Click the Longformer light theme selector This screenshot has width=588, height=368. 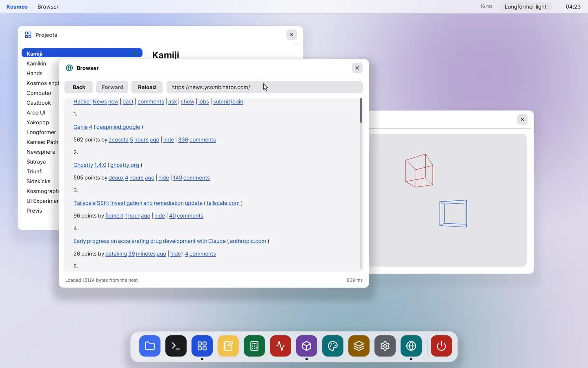pyautogui.click(x=525, y=7)
